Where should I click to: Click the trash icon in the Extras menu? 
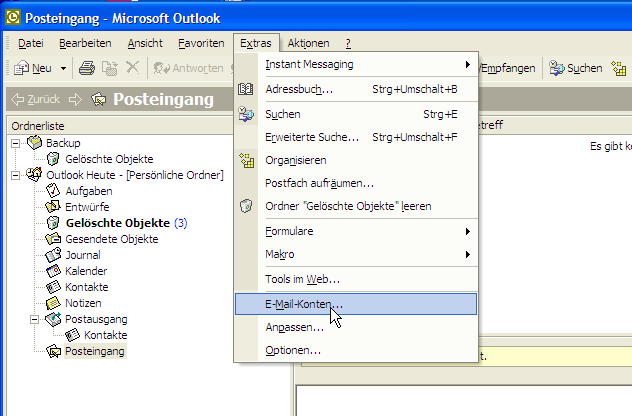pos(246,206)
